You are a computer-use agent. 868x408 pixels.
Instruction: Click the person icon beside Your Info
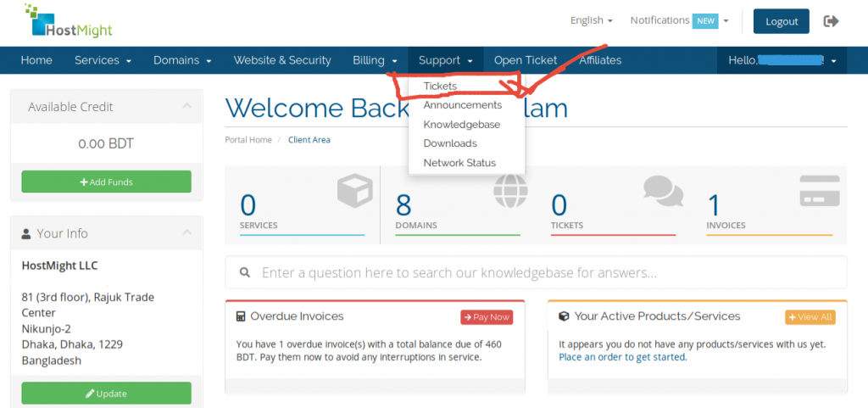(26, 233)
